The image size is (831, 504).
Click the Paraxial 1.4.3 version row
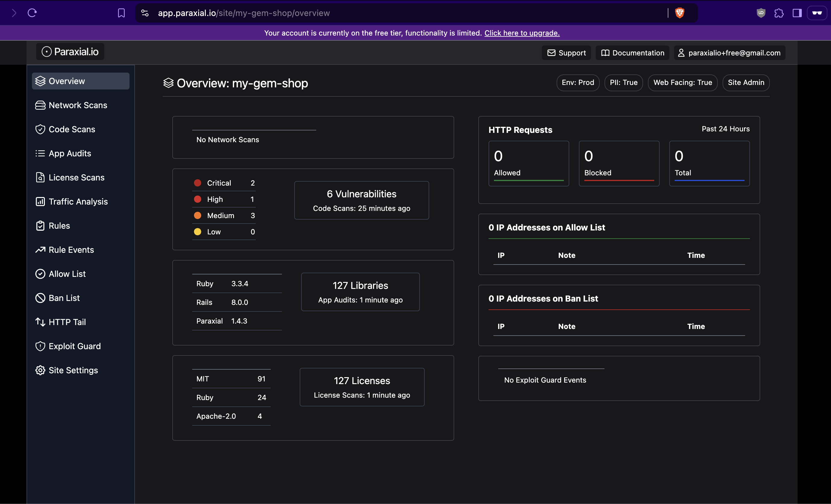click(x=237, y=321)
